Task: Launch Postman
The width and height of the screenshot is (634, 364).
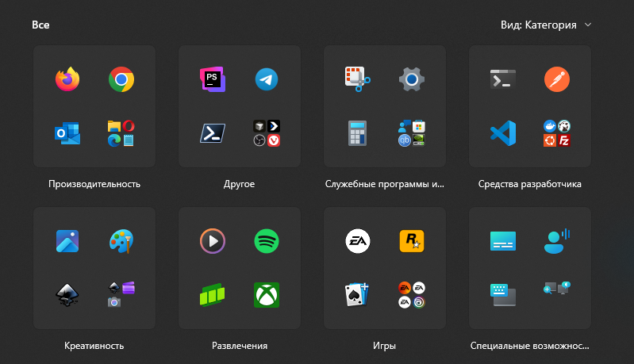Action: click(x=557, y=79)
